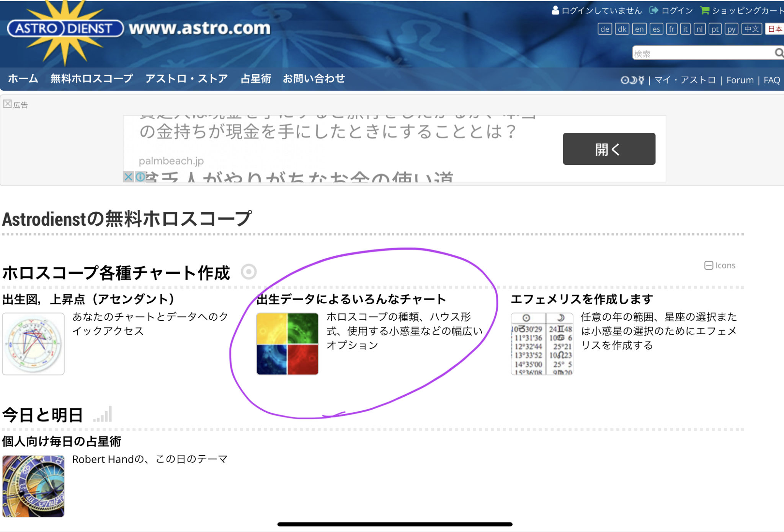
Task: Toggle the Icons collapse control
Action: [x=720, y=265]
